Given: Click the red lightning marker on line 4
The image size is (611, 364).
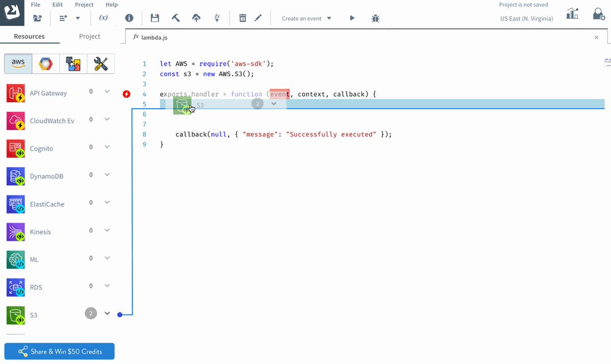Looking at the screenshot, I should 127,94.
